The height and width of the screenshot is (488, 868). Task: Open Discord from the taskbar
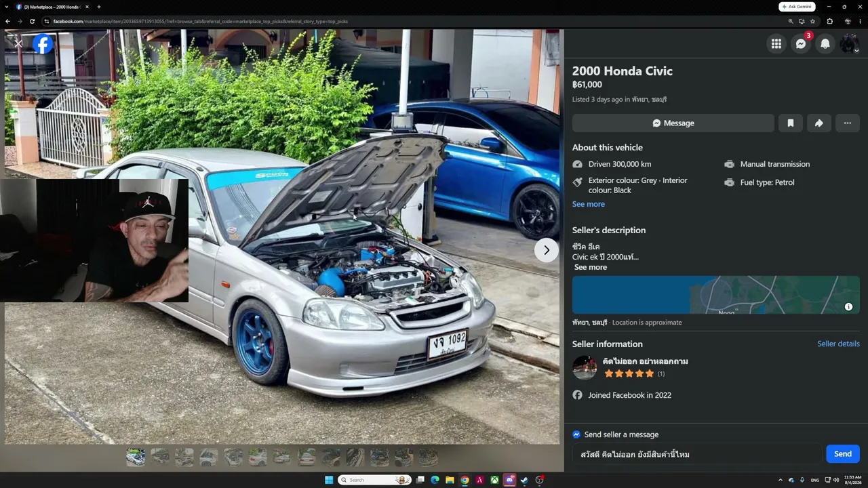pyautogui.click(x=510, y=480)
